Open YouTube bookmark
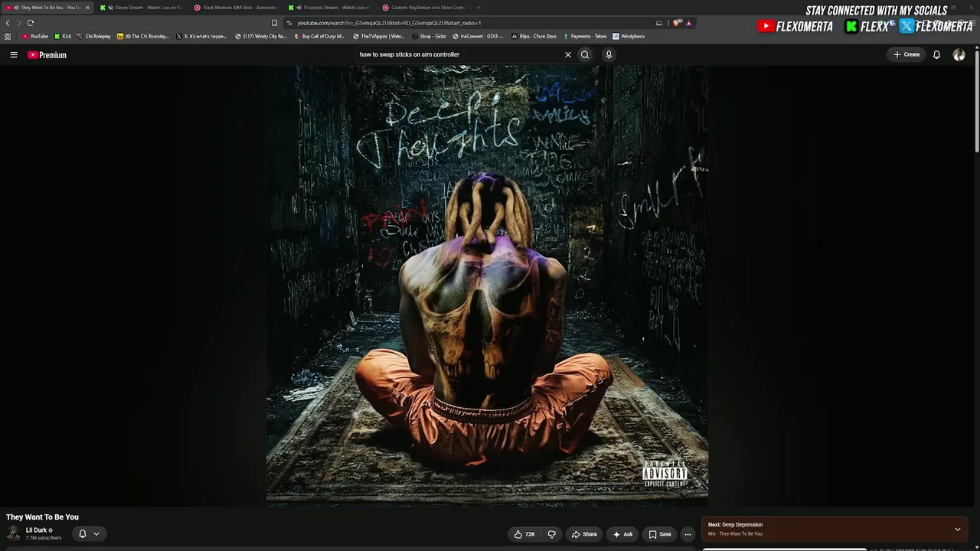Image resolution: width=980 pixels, height=551 pixels. tap(35, 36)
